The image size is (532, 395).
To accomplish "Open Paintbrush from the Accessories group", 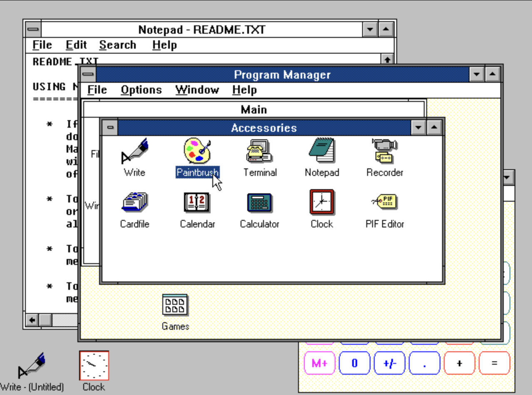I will pos(197,151).
